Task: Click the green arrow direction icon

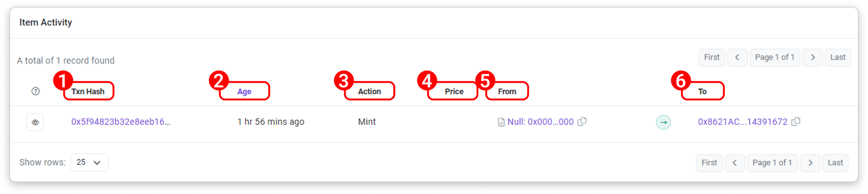Action: point(663,122)
